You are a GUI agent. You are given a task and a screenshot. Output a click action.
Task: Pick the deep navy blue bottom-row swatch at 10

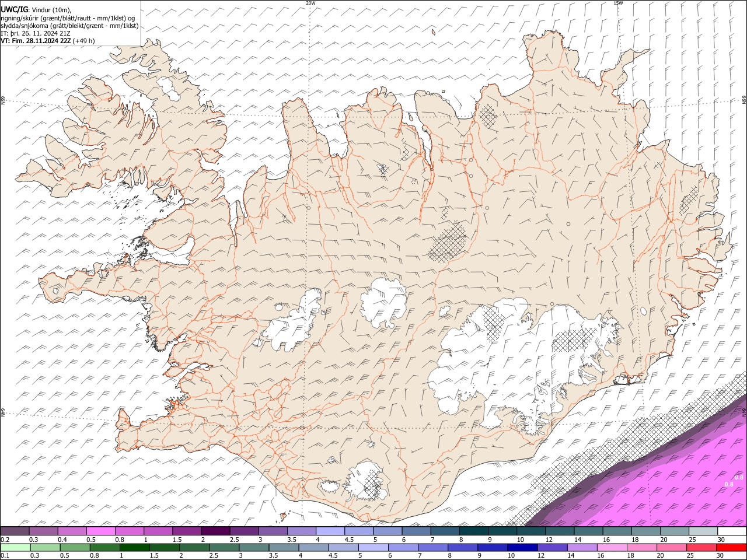tap(522, 547)
